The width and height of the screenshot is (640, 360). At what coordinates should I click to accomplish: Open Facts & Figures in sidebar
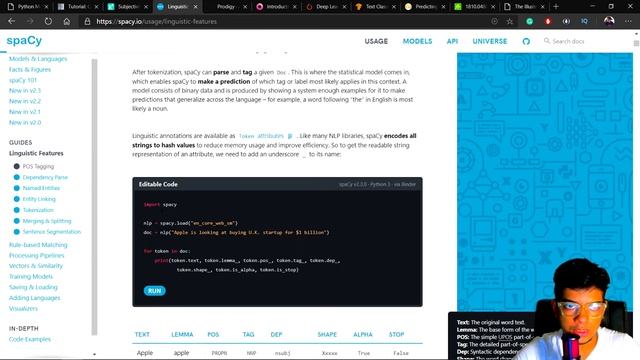(30, 69)
